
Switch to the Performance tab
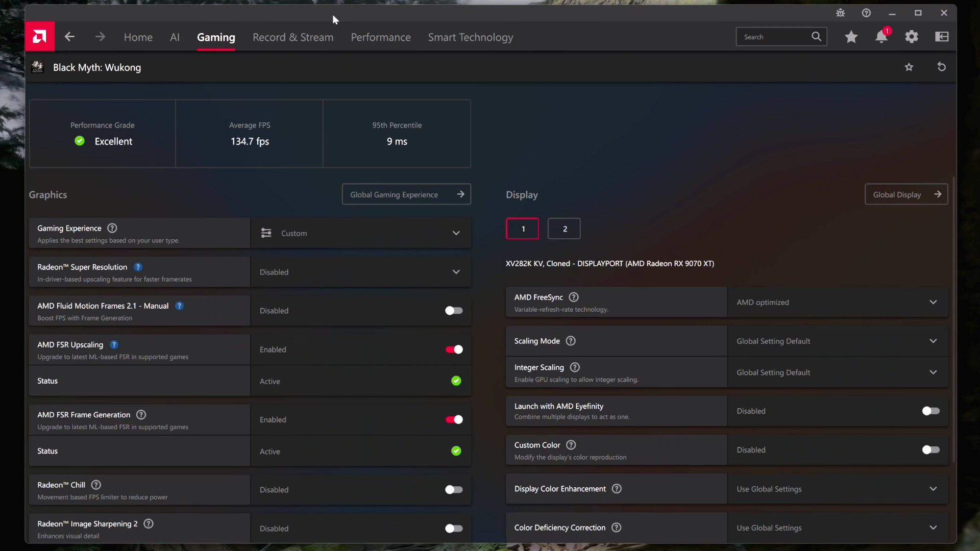380,37
